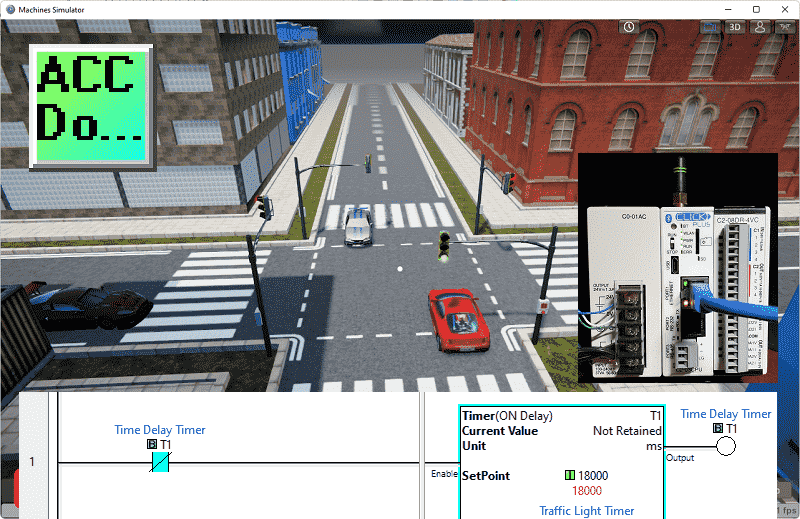This screenshot has width=800, height=519.
Task: Click the CLICK PLC photo overlay
Action: coord(678,268)
